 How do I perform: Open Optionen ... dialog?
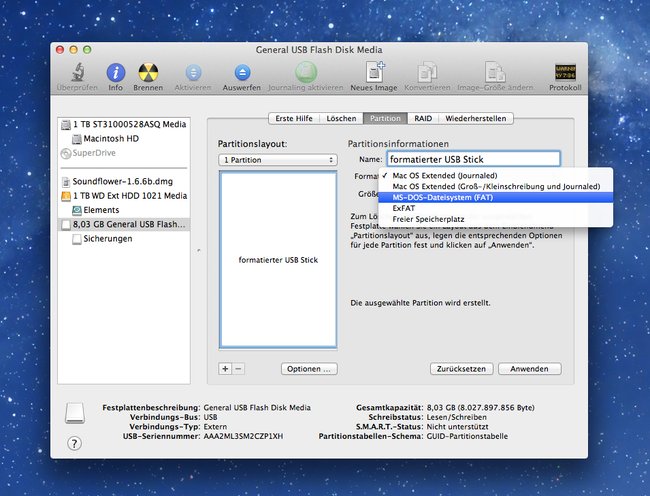(309, 369)
